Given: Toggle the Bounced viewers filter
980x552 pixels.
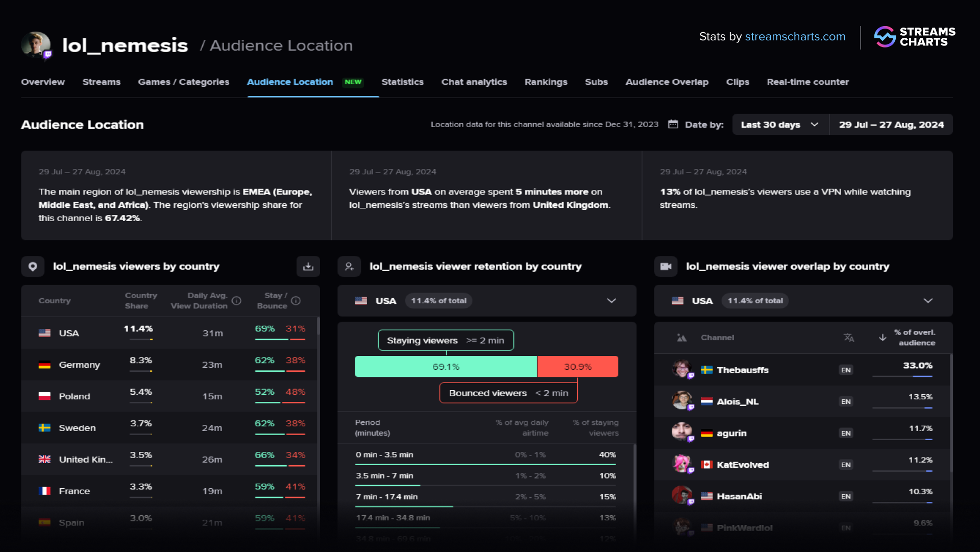Looking at the screenshot, I should click(x=508, y=393).
